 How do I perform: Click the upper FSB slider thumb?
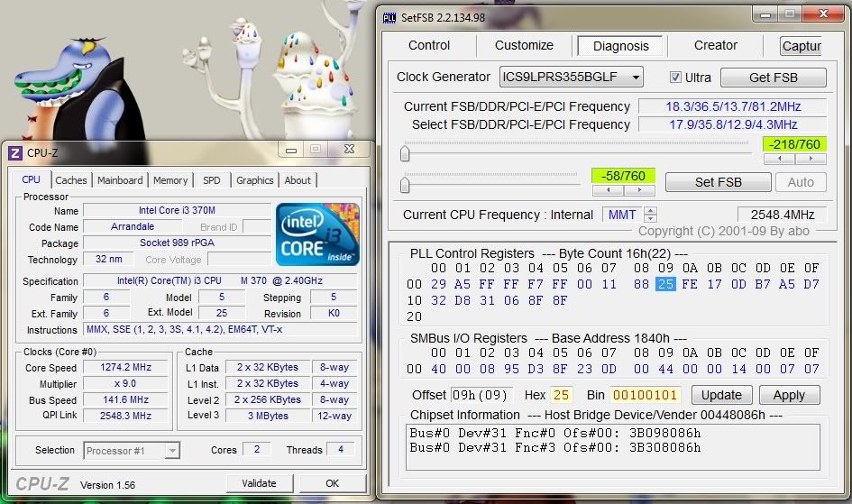(405, 153)
